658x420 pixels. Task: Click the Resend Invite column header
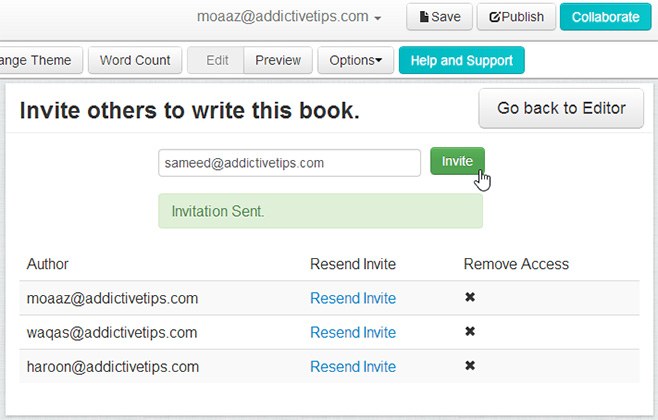(x=353, y=264)
